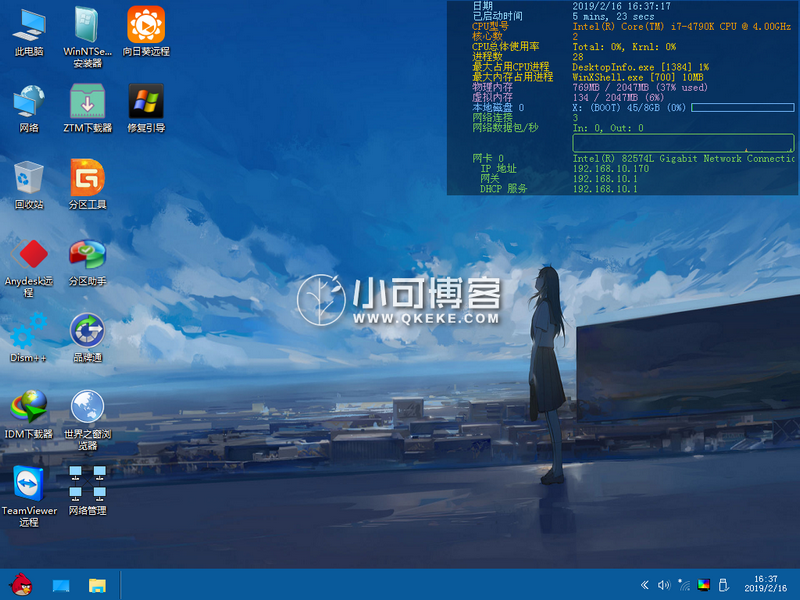Click the physical memory value "769MB / 2047MB"
Viewport: 800px width, 600px height.
pos(610,88)
